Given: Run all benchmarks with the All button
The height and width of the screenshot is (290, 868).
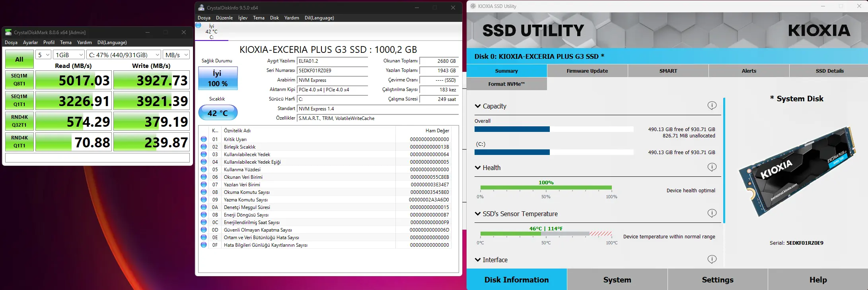Looking at the screenshot, I should pyautogui.click(x=19, y=59).
